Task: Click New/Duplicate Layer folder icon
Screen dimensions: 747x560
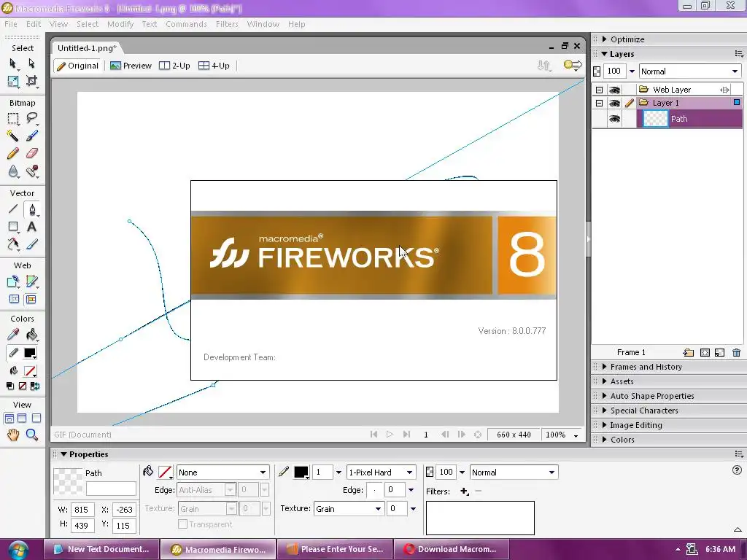Action: 688,352
